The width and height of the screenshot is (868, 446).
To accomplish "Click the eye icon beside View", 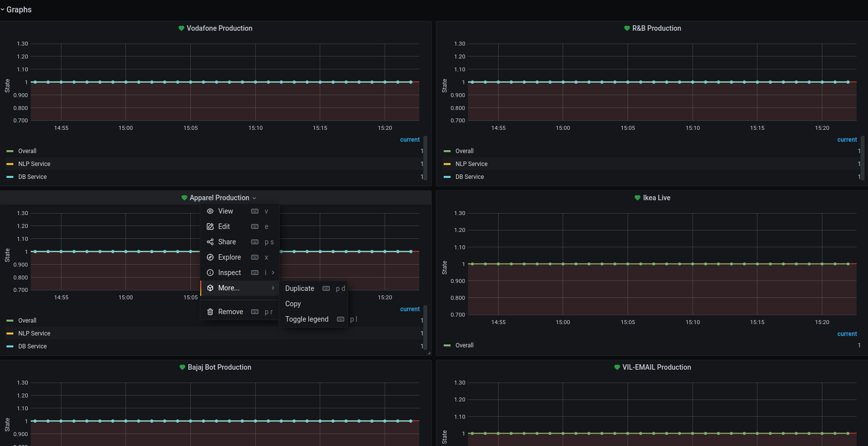I will tap(210, 211).
